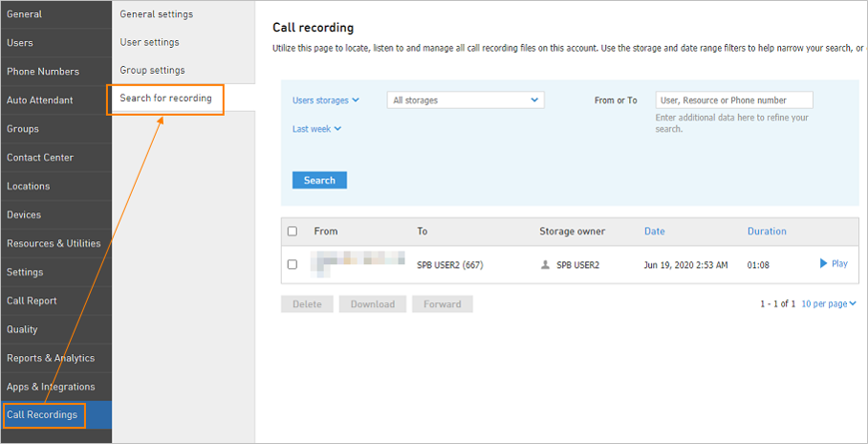Sort recordings by Date column
868x444 pixels.
coord(654,232)
